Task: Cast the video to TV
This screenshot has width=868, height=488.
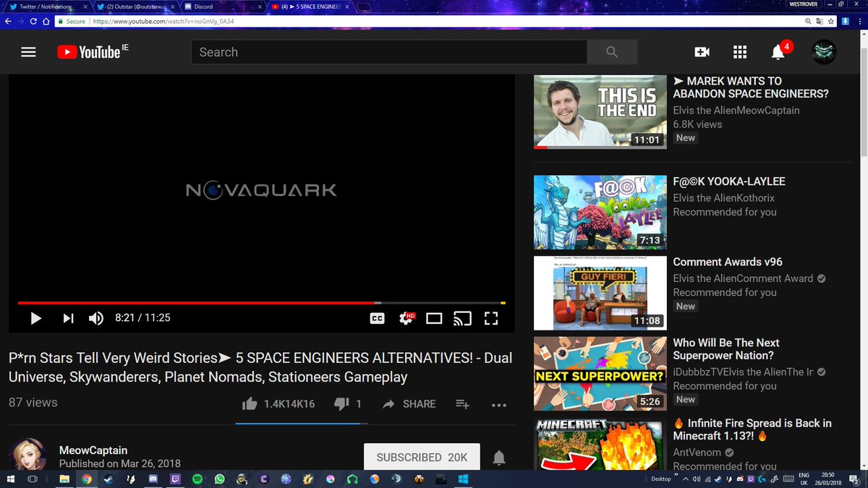Action: pos(462,318)
